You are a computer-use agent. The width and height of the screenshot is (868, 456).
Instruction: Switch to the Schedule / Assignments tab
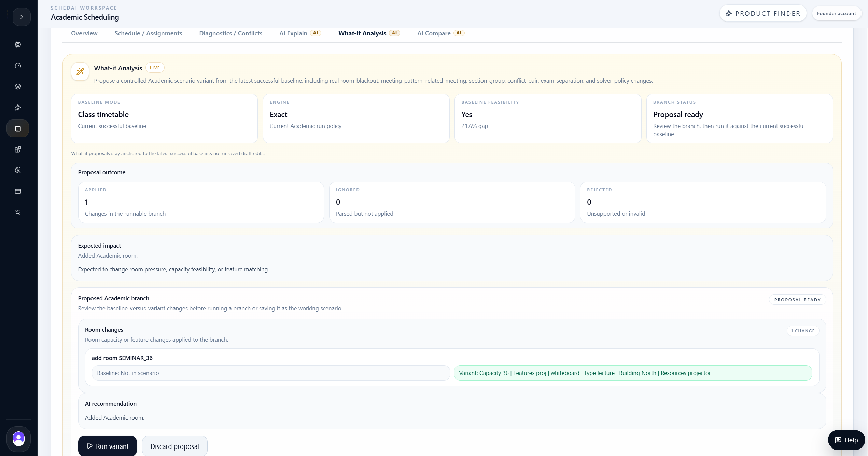pyautogui.click(x=148, y=33)
